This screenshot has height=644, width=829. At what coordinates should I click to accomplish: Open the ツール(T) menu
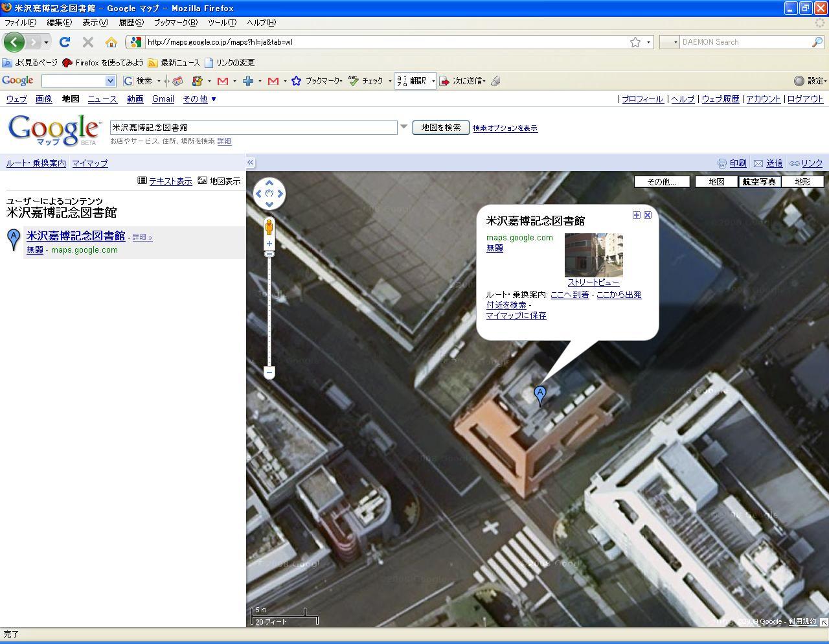coord(222,23)
